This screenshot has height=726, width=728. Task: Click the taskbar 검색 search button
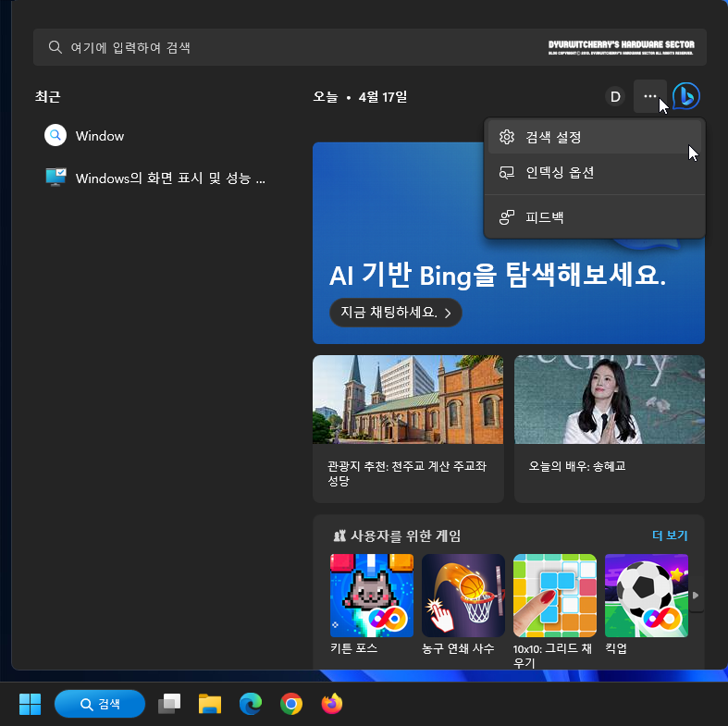click(x=100, y=704)
